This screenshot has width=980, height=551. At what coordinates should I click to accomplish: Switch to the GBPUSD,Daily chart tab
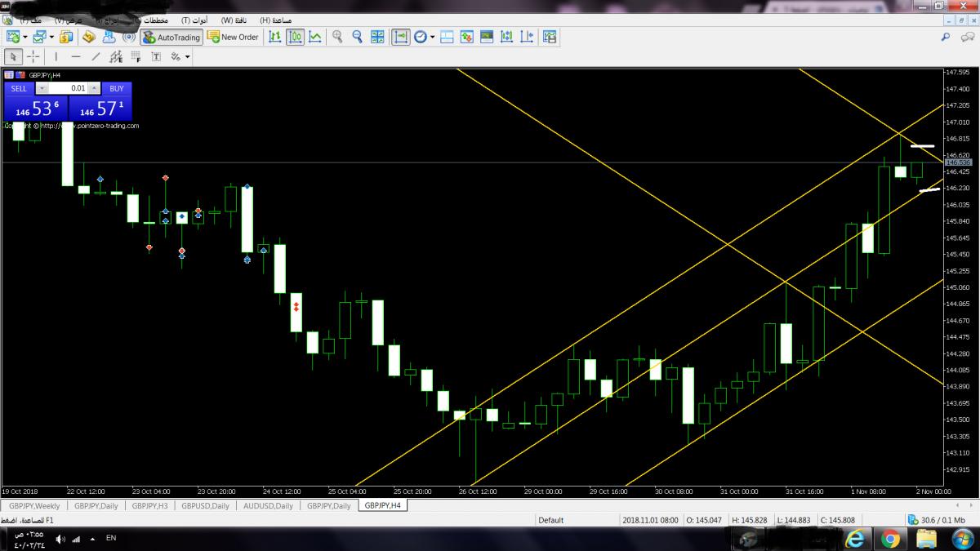click(206, 506)
